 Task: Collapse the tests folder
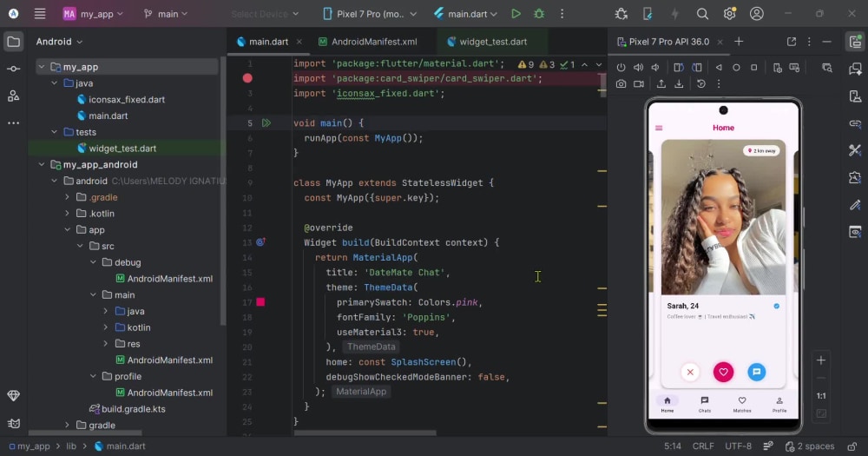(54, 132)
